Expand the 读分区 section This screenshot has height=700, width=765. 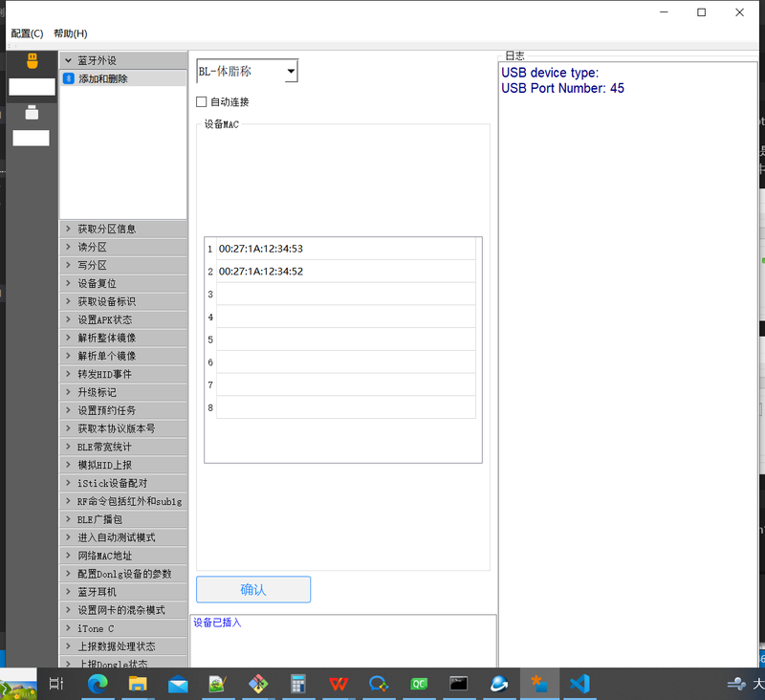click(123, 247)
